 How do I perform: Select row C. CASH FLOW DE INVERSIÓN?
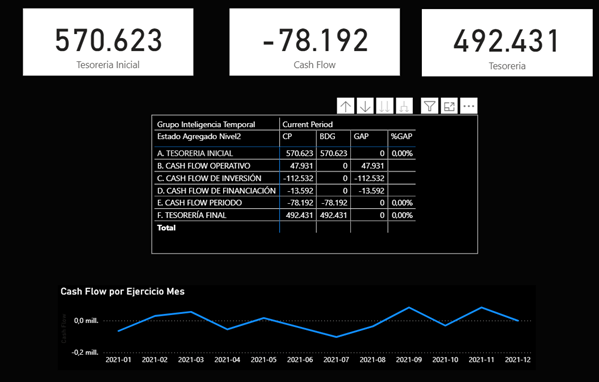pos(285,178)
